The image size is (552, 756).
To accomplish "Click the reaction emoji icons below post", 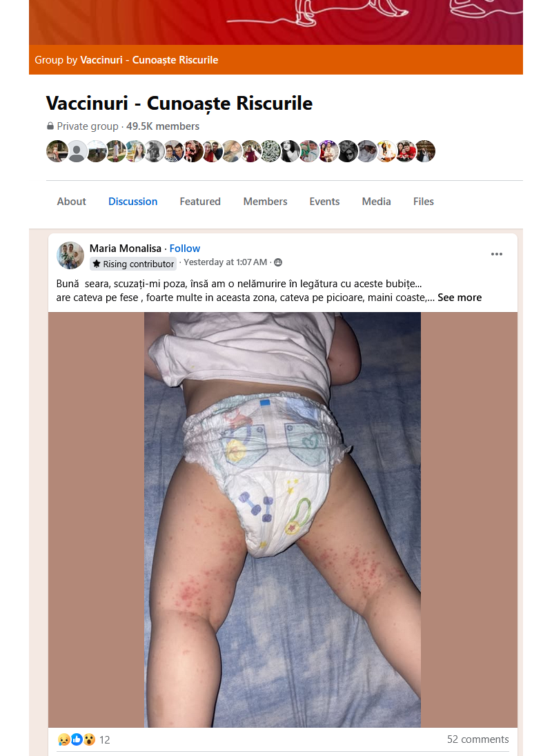I will pos(76,739).
